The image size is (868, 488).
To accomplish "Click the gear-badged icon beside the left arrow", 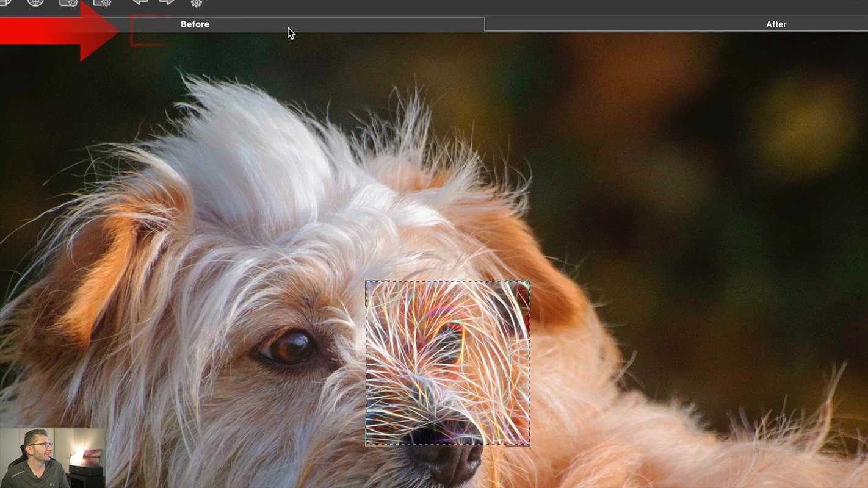I will coord(102,2).
